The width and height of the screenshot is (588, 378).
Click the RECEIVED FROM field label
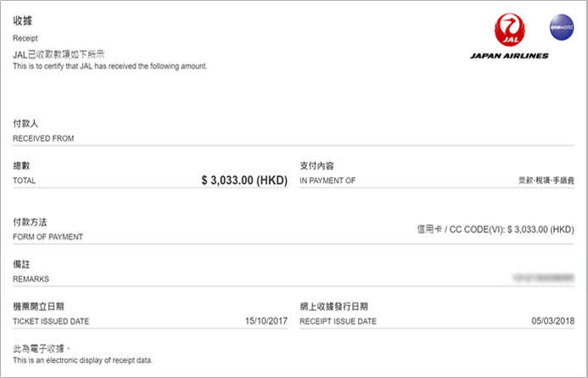43,138
